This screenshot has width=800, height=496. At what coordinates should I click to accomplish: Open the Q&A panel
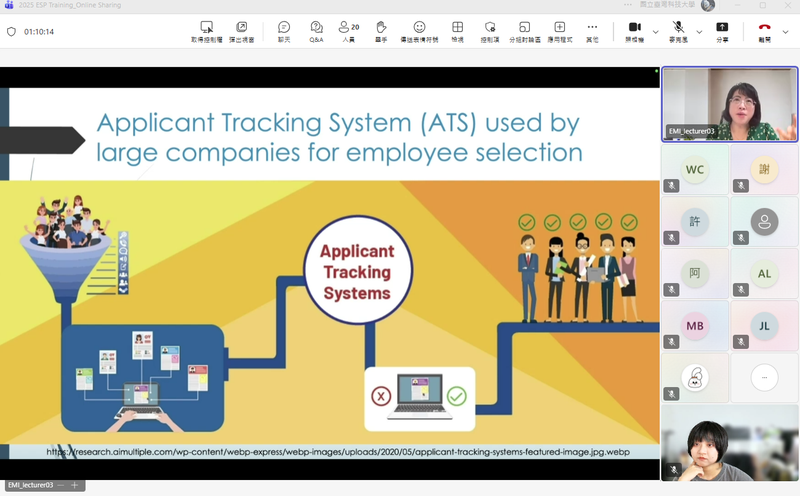click(316, 31)
